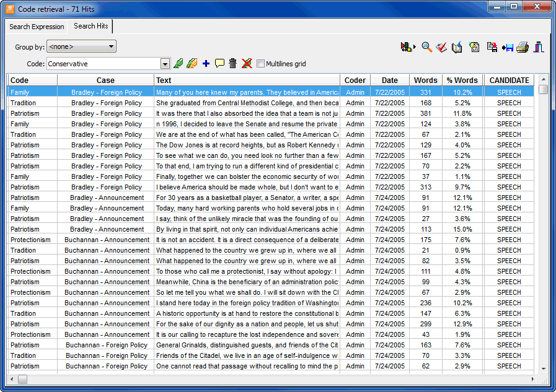
Task: Click the vertical scrollbar up arrow
Action: [x=543, y=79]
